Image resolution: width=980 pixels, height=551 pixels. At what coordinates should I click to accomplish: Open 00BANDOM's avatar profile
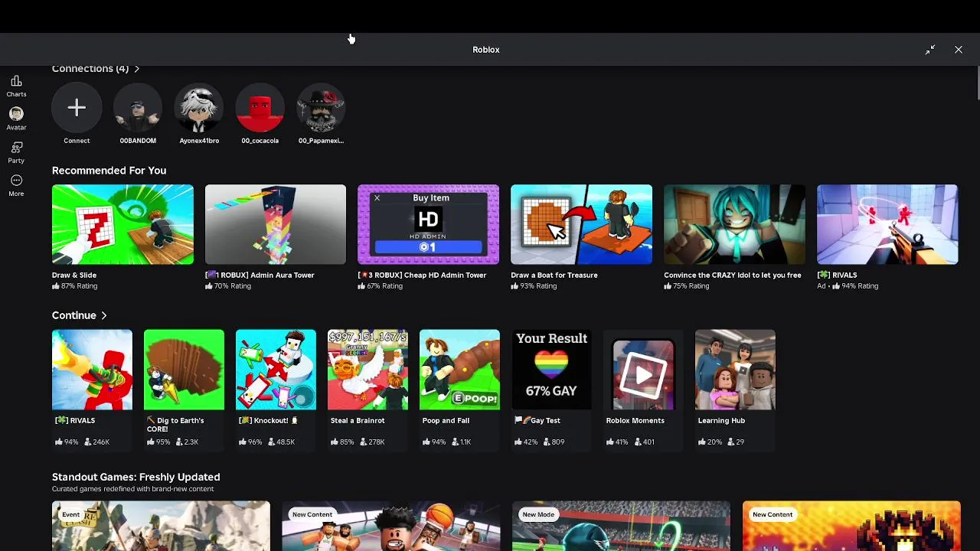click(138, 108)
